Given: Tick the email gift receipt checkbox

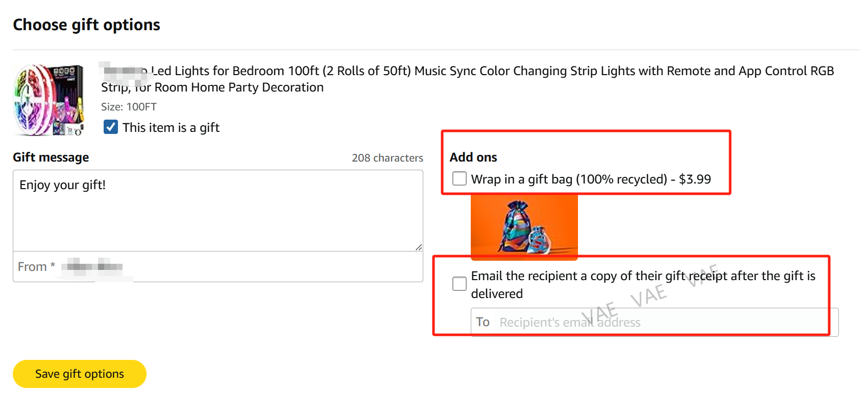Looking at the screenshot, I should (460, 284).
